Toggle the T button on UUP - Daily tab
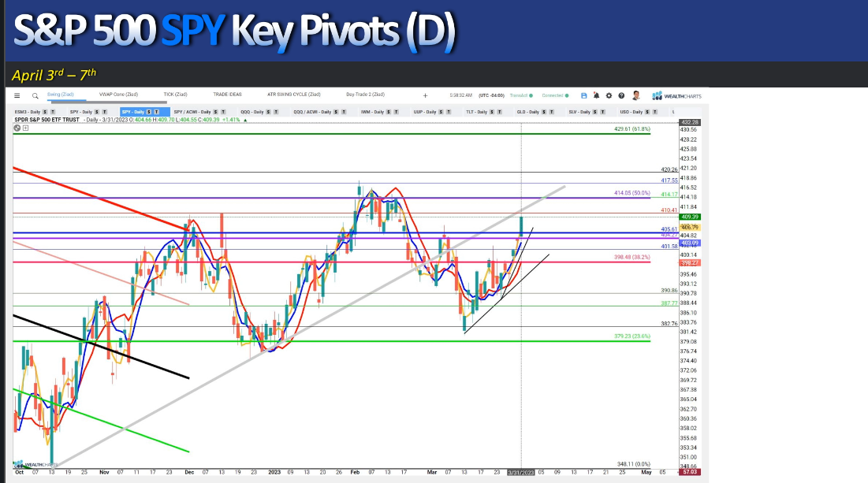Viewport: 868px width, 483px height. tap(449, 112)
